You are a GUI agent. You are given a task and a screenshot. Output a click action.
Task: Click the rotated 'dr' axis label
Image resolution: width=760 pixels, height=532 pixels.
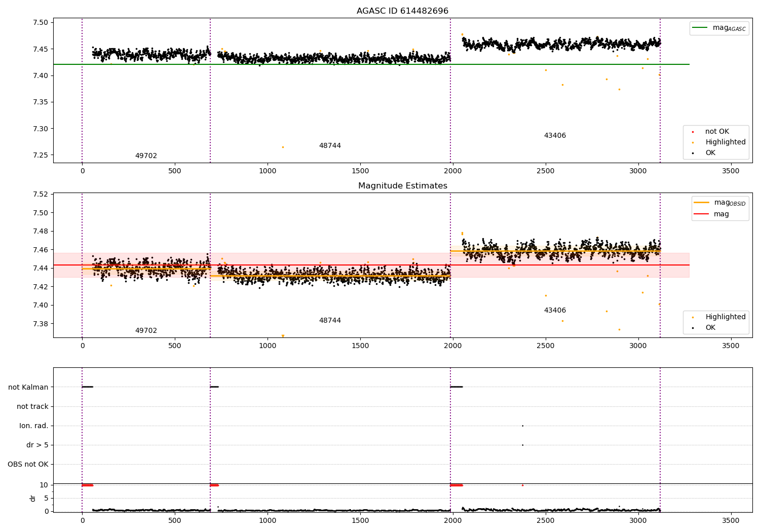coord(33,499)
